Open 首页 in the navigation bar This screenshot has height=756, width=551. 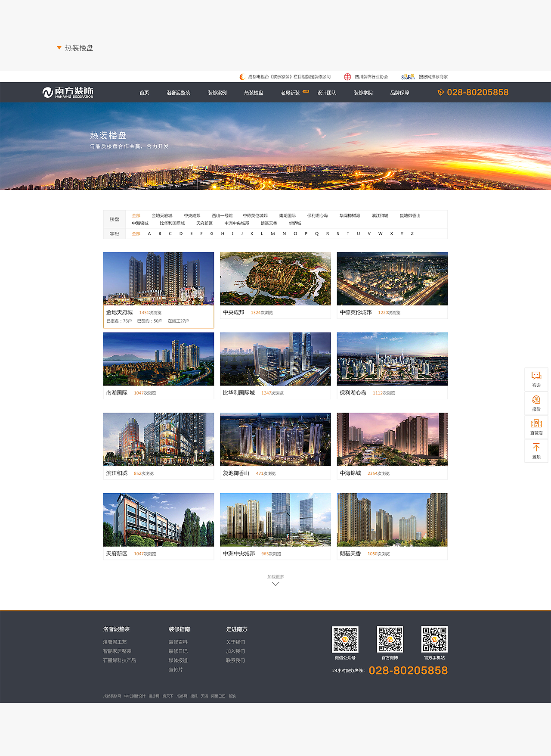(x=144, y=93)
